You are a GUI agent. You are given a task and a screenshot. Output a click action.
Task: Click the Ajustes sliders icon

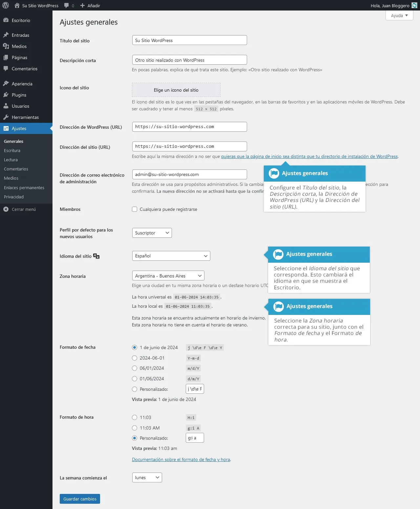(6, 128)
